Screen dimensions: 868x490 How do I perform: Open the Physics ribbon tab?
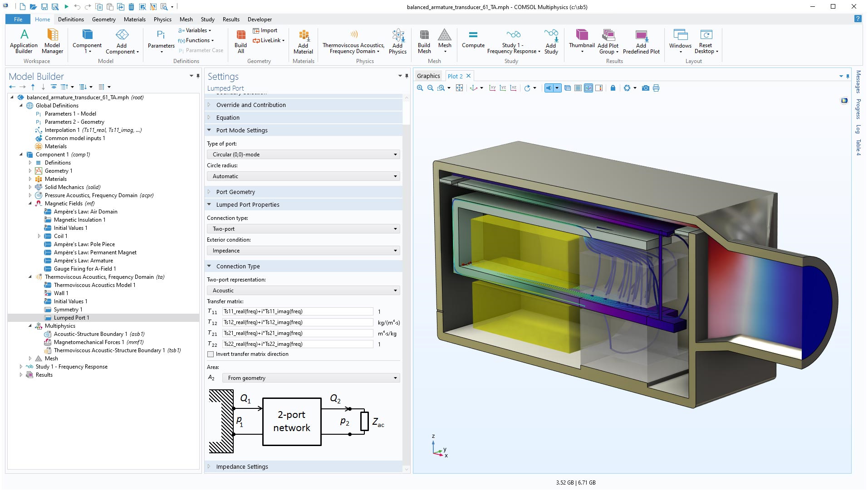coord(162,19)
